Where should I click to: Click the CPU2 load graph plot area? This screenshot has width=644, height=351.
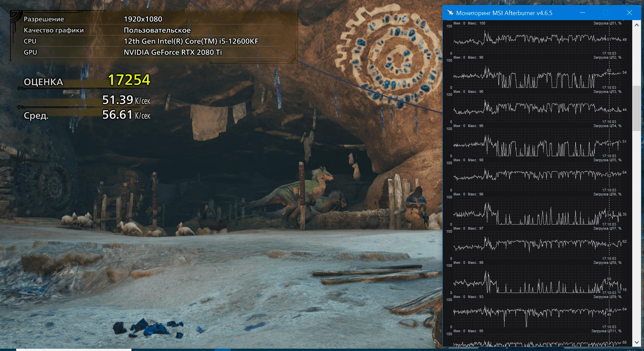[x=537, y=74]
